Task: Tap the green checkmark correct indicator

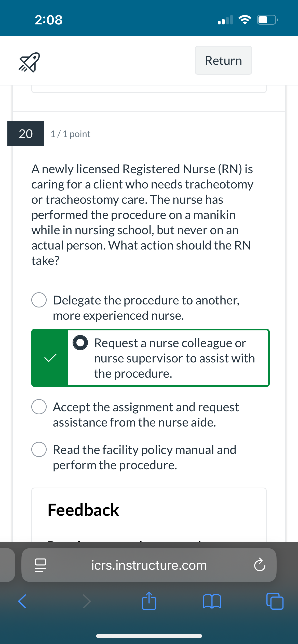Action: click(50, 358)
